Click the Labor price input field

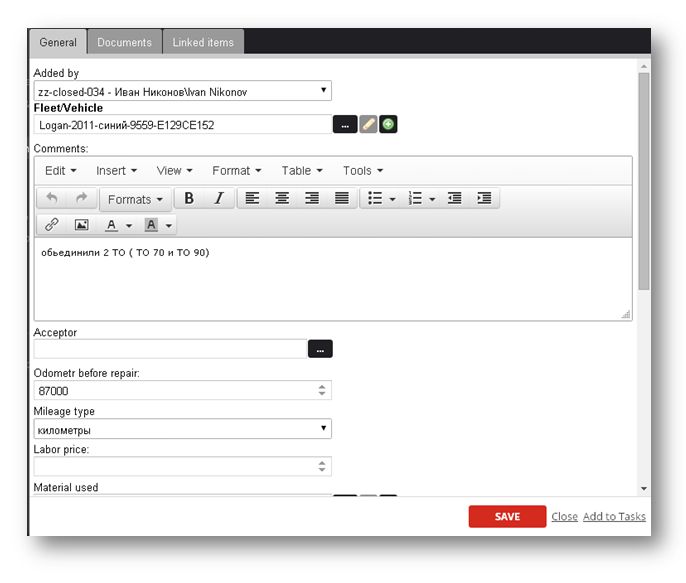pos(182,466)
